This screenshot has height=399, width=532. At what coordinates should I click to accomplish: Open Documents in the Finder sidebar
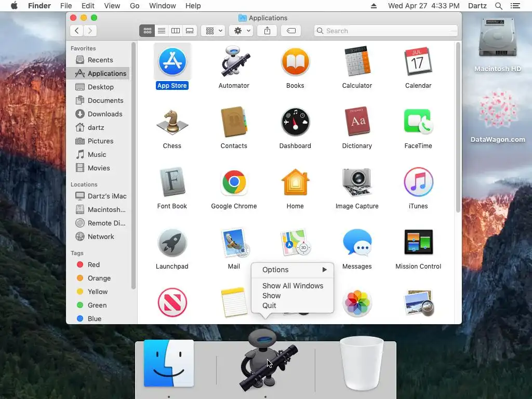click(98, 100)
